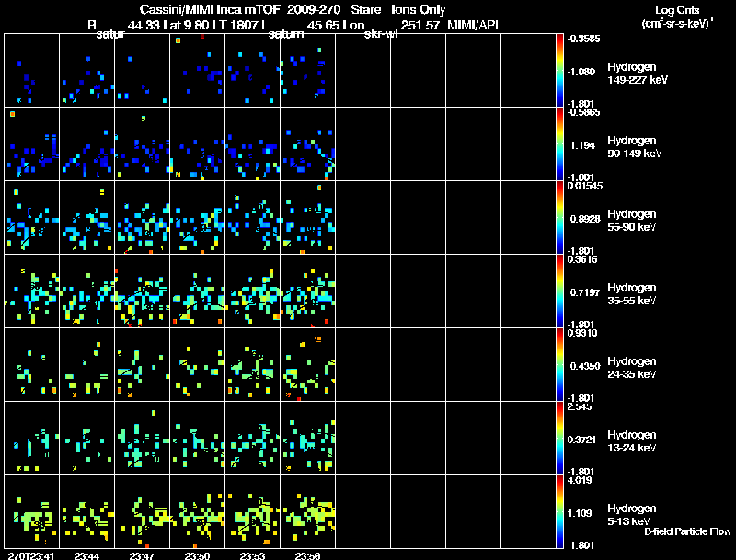View the 55-90 keV image at 23:47
This screenshot has width=736, height=560.
coord(143,218)
